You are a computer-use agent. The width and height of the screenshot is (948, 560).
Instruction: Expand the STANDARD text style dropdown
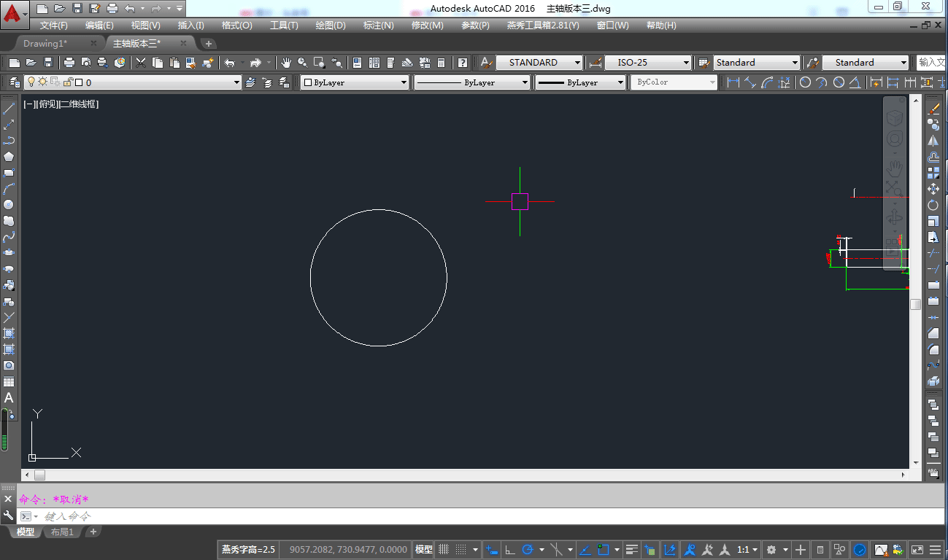click(x=578, y=63)
